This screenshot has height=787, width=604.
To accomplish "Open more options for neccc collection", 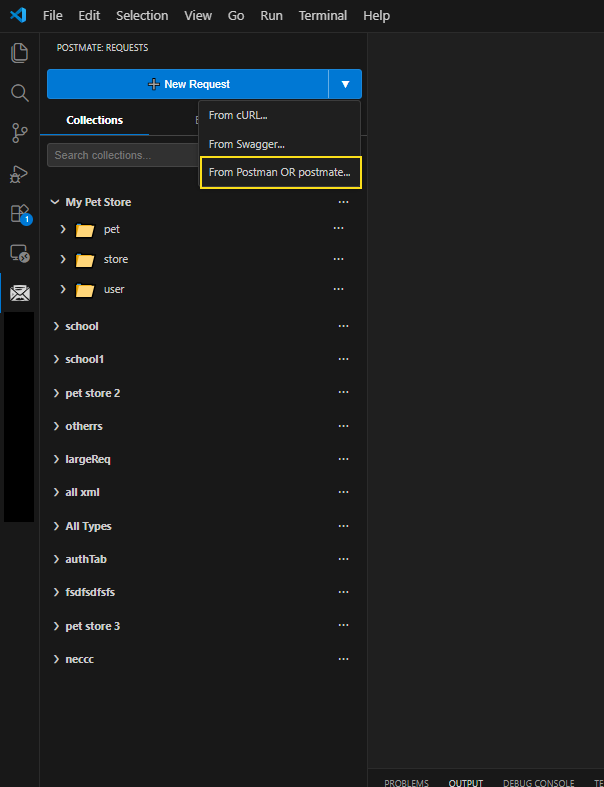I will 343,659.
